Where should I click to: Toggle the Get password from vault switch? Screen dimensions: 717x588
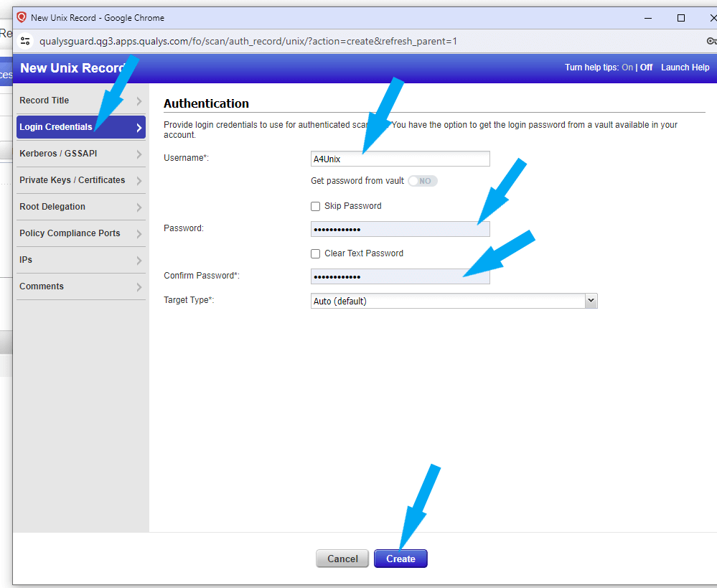[x=423, y=181]
